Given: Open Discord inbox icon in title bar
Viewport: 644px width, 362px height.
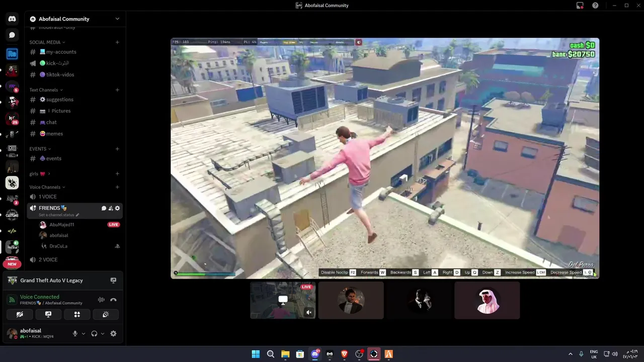Looking at the screenshot, I should point(580,6).
